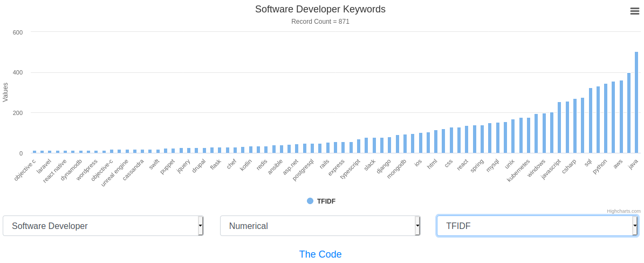Click the 600 y-axis label
Viewport: 644px width, 263px height.
(17, 32)
